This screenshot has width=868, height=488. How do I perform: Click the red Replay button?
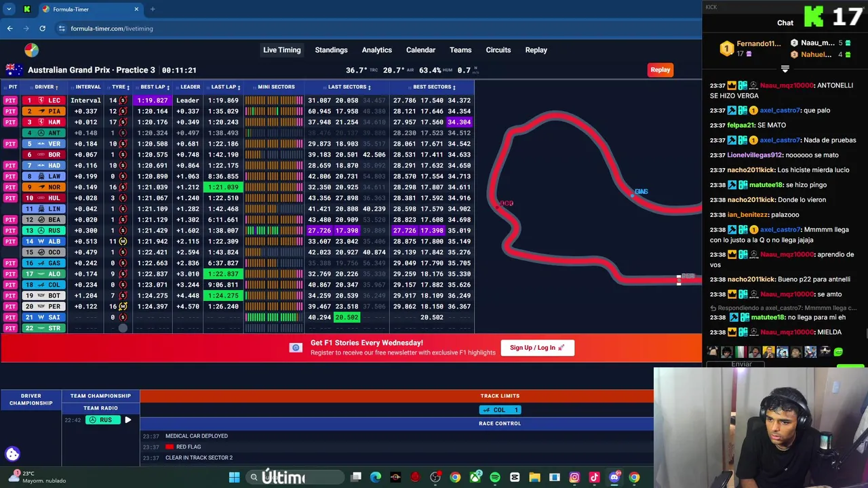(660, 70)
